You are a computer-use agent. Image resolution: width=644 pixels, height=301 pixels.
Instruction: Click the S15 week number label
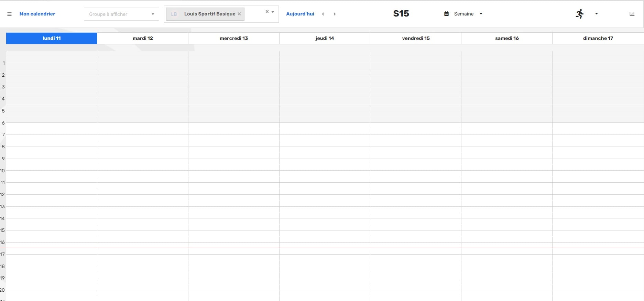click(401, 14)
